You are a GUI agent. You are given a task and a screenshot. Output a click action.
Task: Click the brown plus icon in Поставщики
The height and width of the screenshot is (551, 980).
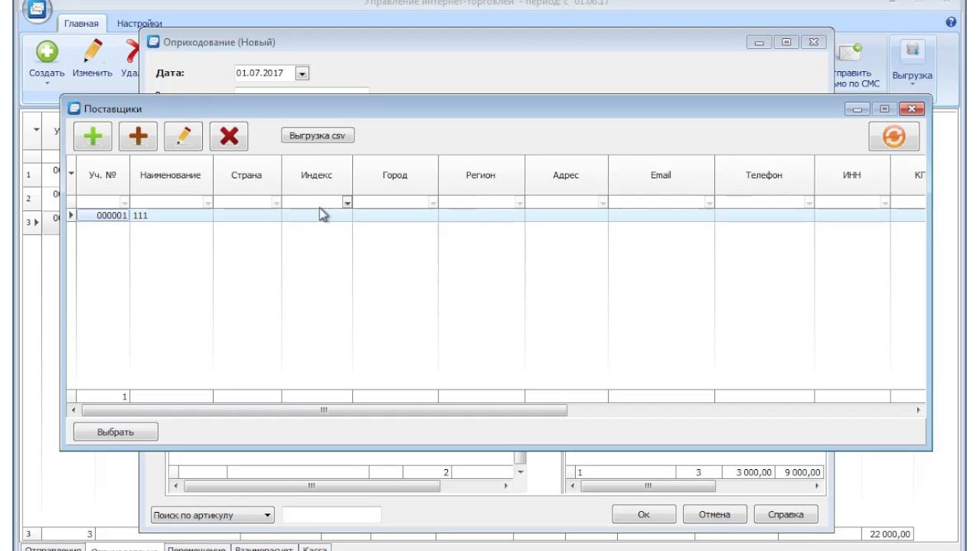tap(139, 136)
